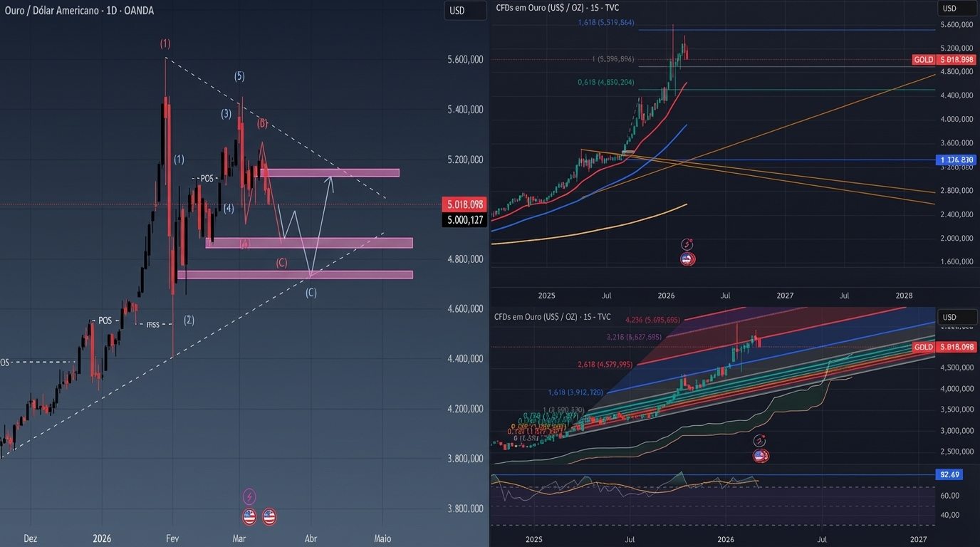Click the US flag icon on top-right chart
This screenshot has width=980, height=547.
click(687, 259)
